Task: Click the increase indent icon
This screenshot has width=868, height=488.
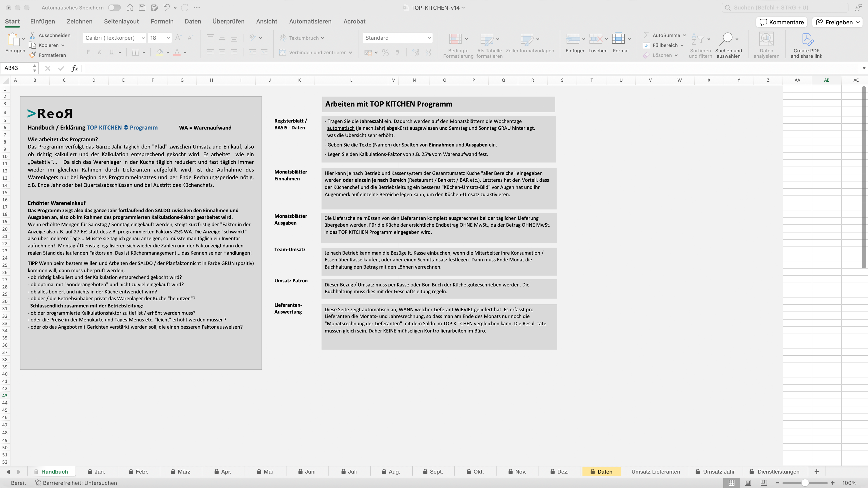Action: point(264,52)
